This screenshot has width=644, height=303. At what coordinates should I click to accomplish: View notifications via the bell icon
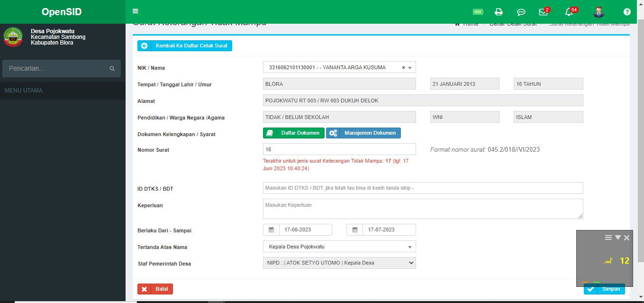tap(568, 11)
